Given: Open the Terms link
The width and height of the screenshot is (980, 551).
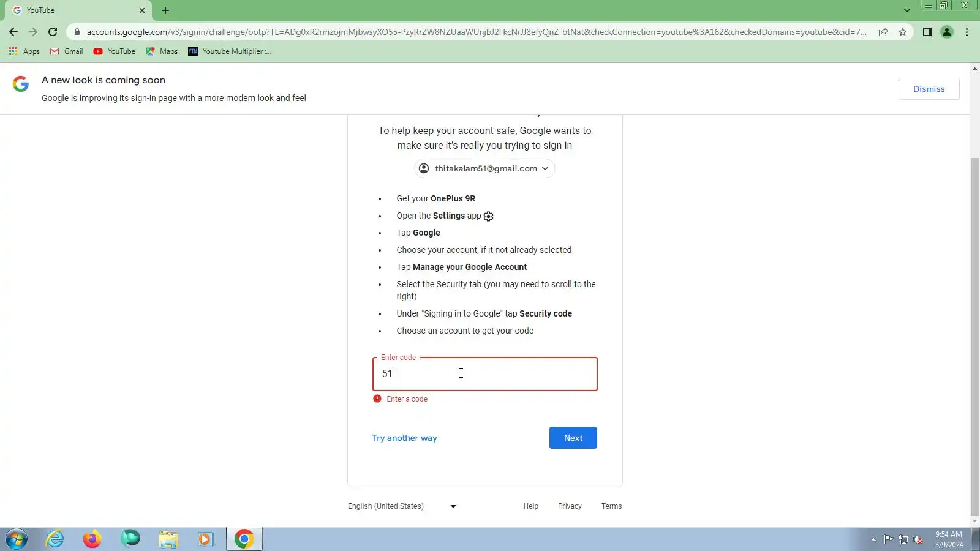Looking at the screenshot, I should [x=611, y=506].
